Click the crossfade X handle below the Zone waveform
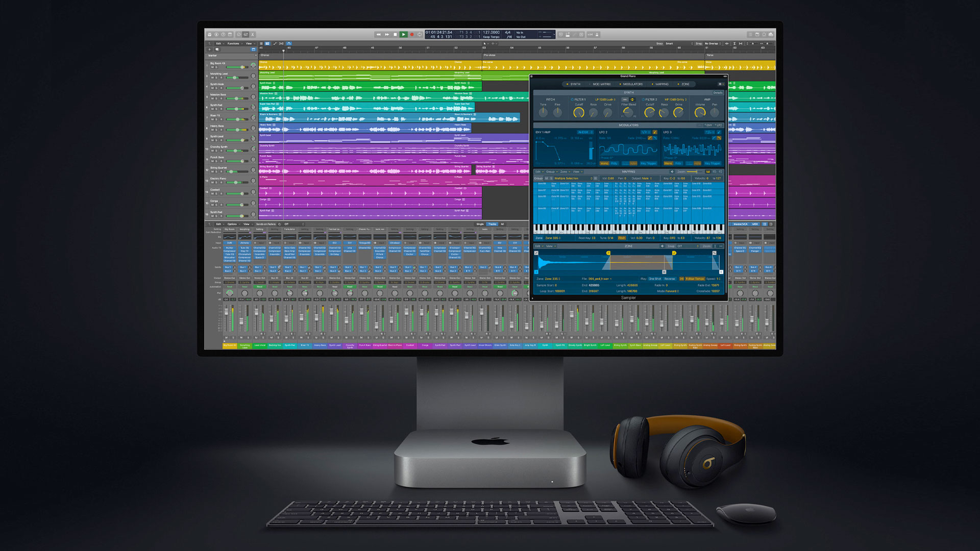 664,272
